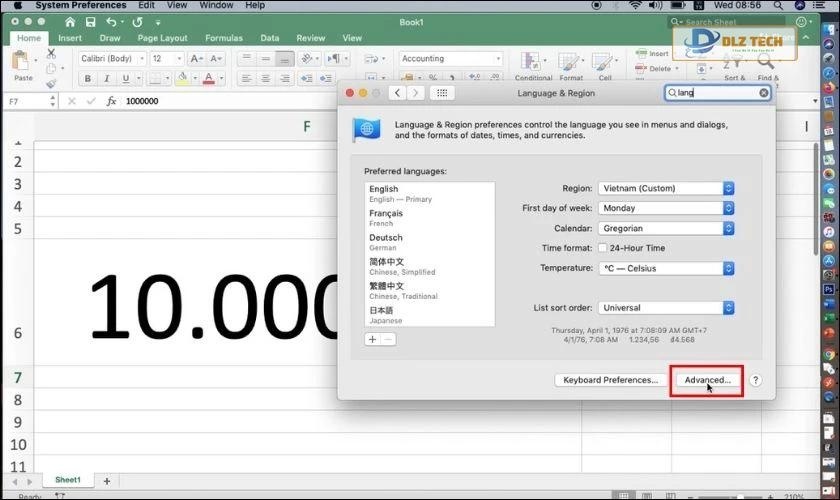
Task: Enable the 24-Hour Time checkbox
Action: coord(602,248)
